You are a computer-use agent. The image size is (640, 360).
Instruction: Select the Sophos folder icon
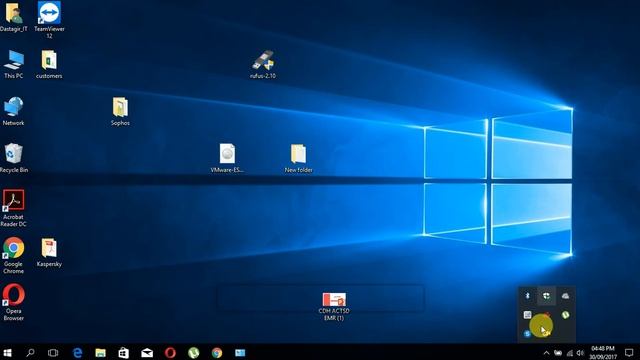(x=120, y=111)
